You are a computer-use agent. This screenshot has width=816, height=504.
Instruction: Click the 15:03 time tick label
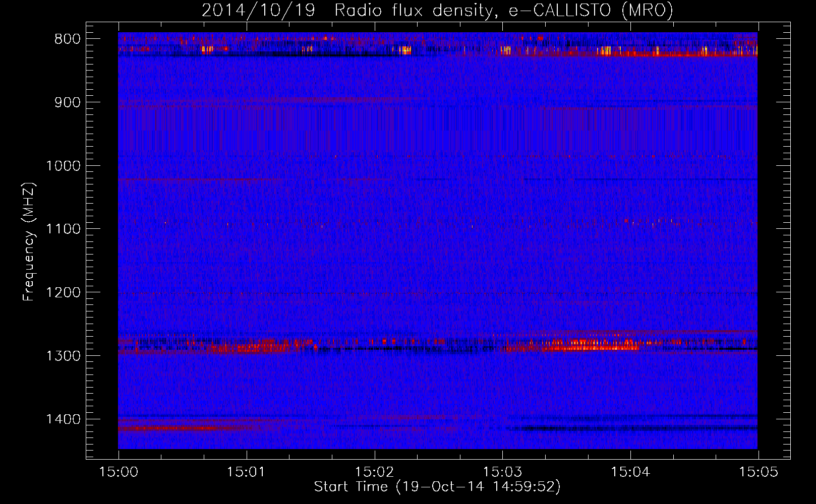[x=502, y=472]
